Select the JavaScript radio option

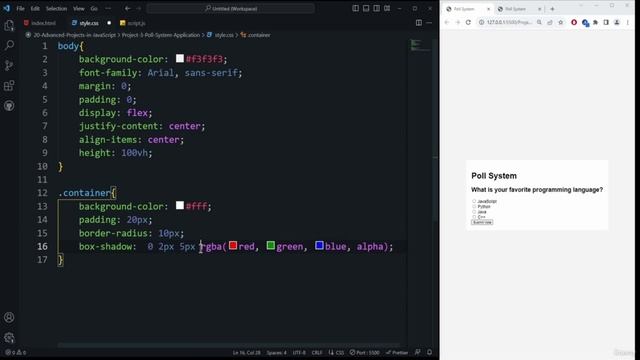[x=474, y=201]
